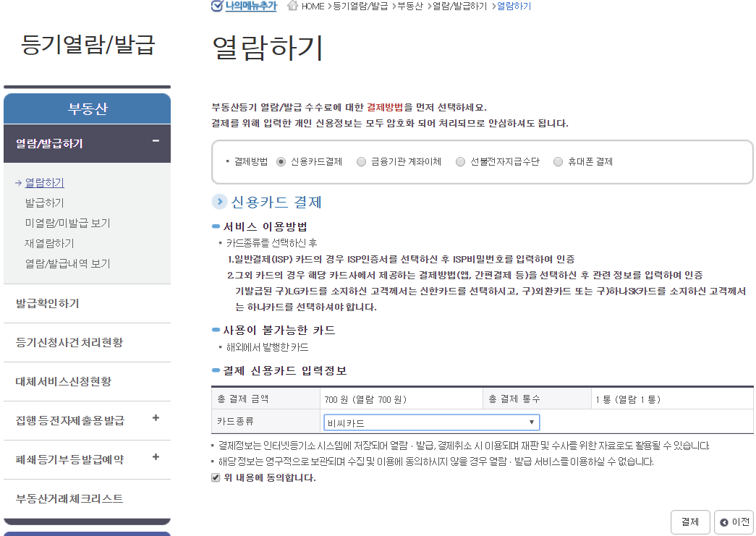Select 금융기관 계좌이체 radio option

point(361,162)
